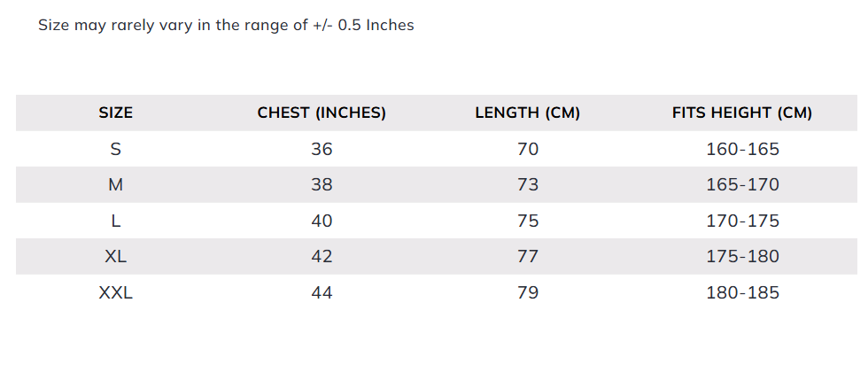
Task: Click height range 180-185
Action: (x=742, y=292)
